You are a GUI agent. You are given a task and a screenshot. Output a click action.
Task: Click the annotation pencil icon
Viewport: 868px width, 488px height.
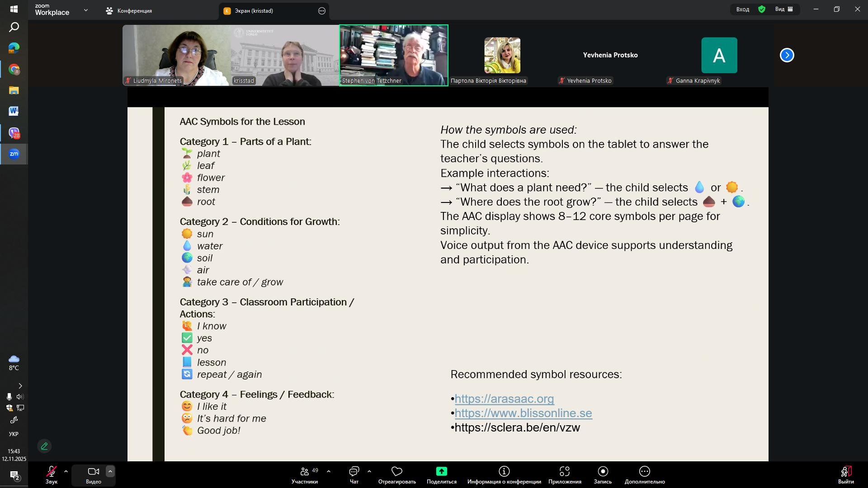pos(44,446)
